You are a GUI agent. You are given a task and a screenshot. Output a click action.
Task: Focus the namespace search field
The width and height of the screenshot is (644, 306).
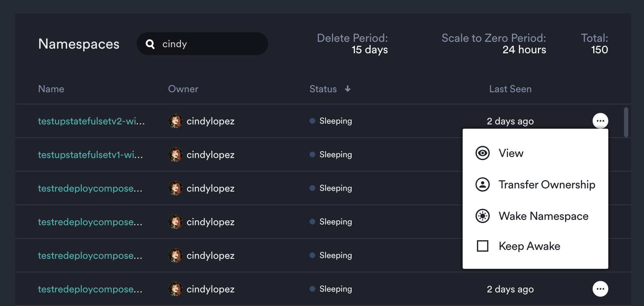(211, 44)
